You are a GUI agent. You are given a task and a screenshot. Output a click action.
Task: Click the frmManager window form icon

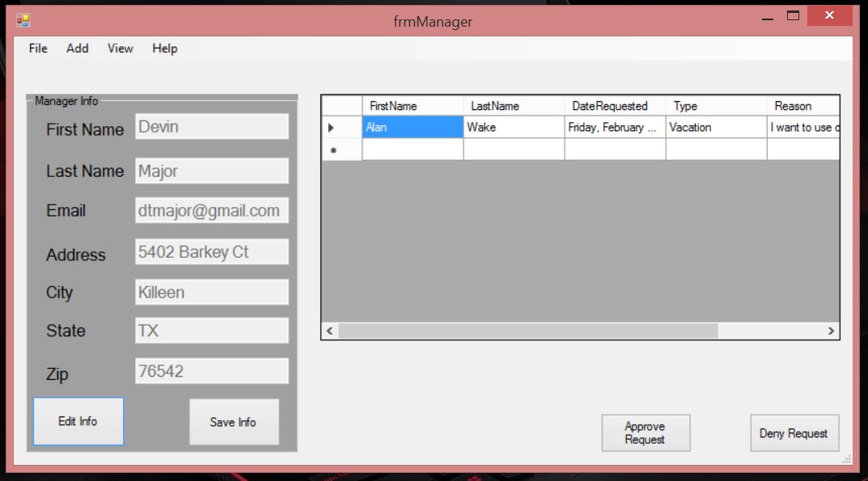pyautogui.click(x=23, y=21)
